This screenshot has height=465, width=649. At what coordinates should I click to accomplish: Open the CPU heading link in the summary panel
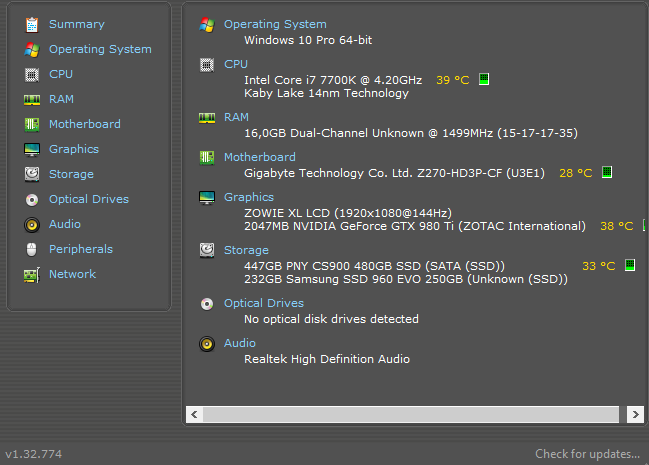235,64
